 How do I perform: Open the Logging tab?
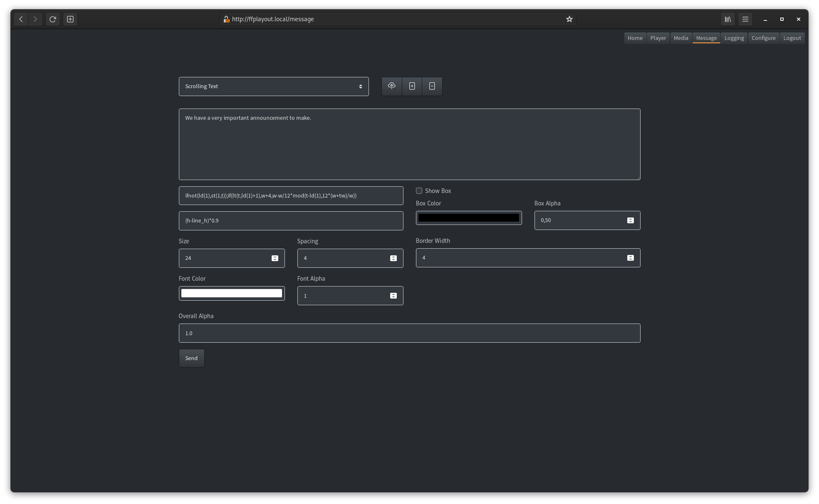tap(734, 38)
